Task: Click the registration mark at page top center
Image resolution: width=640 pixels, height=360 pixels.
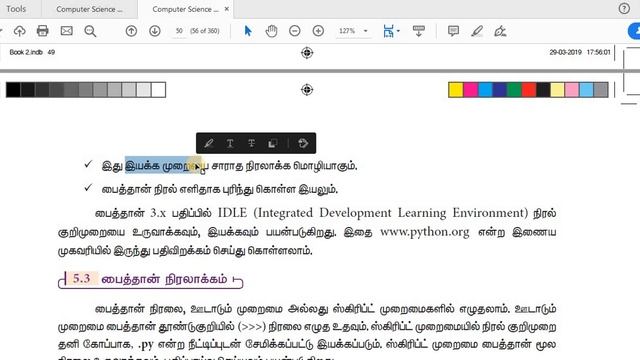Action: (307, 53)
